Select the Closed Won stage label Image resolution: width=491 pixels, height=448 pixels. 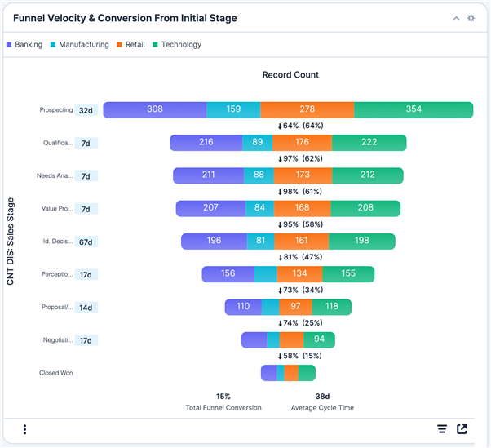pos(56,373)
